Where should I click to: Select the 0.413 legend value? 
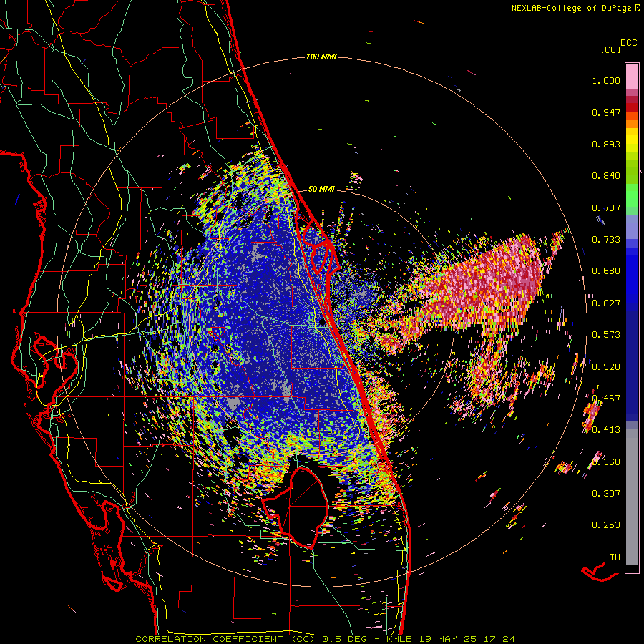click(x=606, y=430)
